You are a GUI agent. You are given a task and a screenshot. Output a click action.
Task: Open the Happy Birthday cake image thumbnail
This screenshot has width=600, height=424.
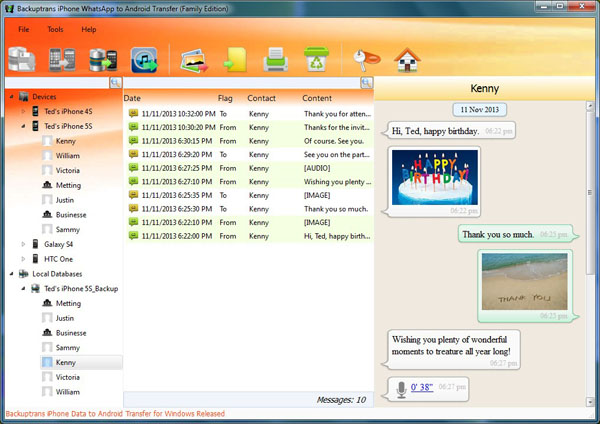click(435, 177)
